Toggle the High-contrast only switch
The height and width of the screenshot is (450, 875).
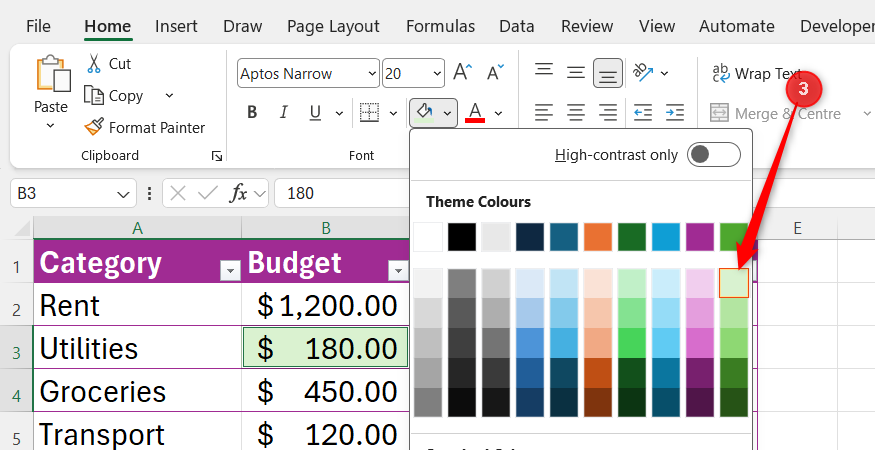(714, 155)
